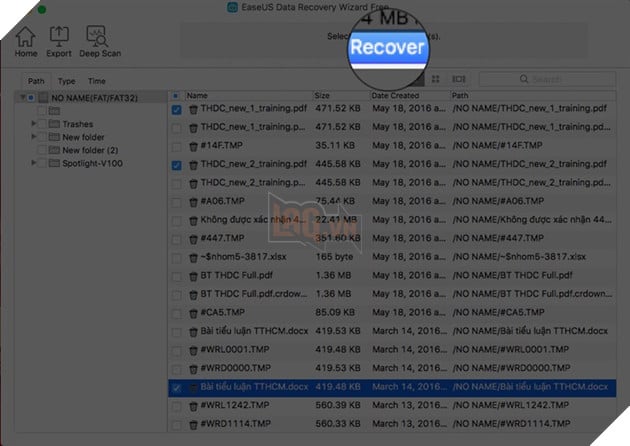Toggle checkbox for Spotlight-V100 folder
The width and height of the screenshot is (630, 446).
(x=42, y=163)
